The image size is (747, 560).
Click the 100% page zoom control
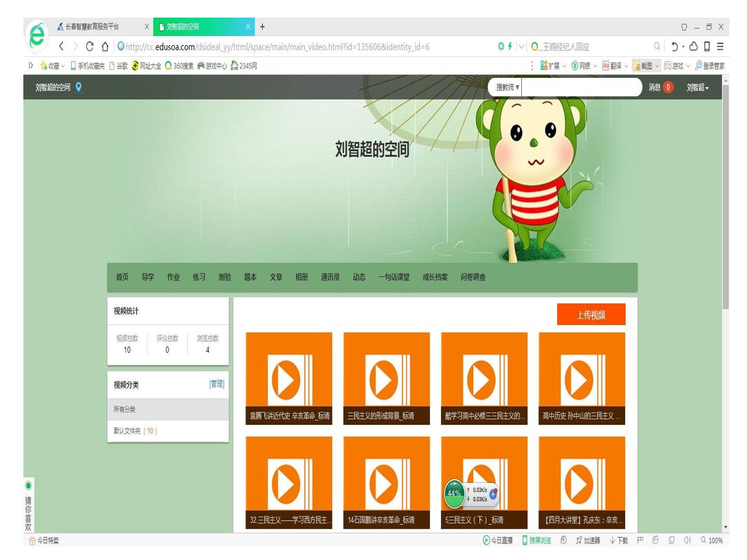pyautogui.click(x=711, y=540)
